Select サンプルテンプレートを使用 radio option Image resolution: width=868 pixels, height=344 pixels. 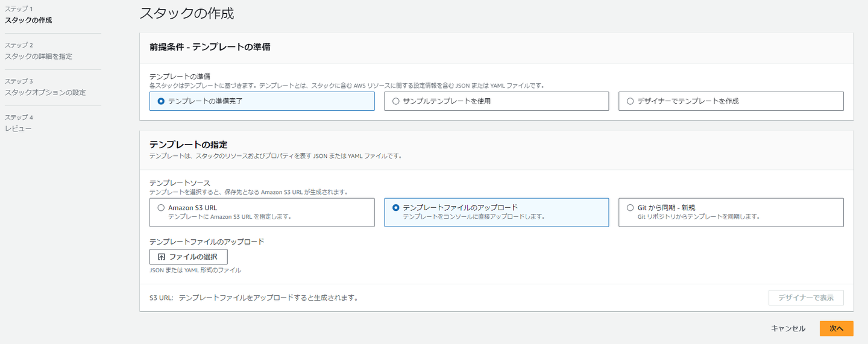396,101
